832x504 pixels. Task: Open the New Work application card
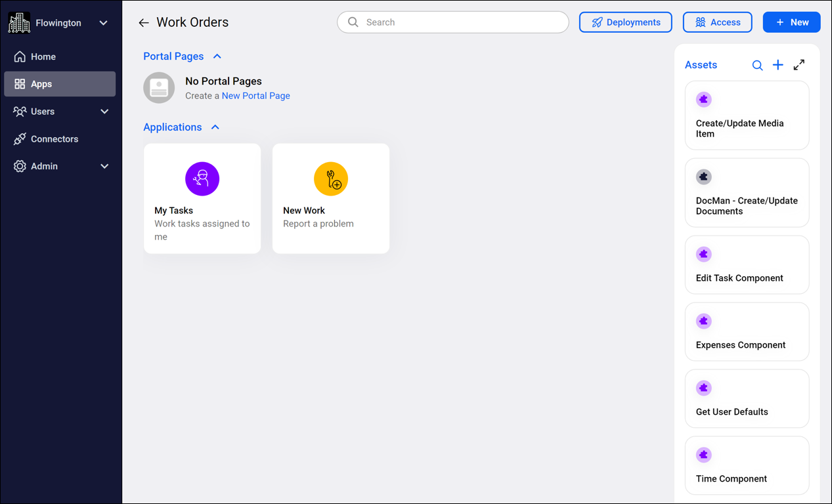(331, 199)
